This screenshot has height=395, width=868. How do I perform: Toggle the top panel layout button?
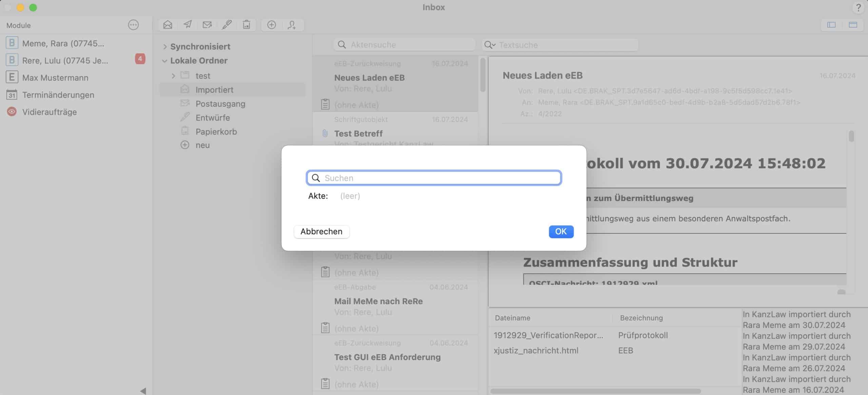coord(853,25)
